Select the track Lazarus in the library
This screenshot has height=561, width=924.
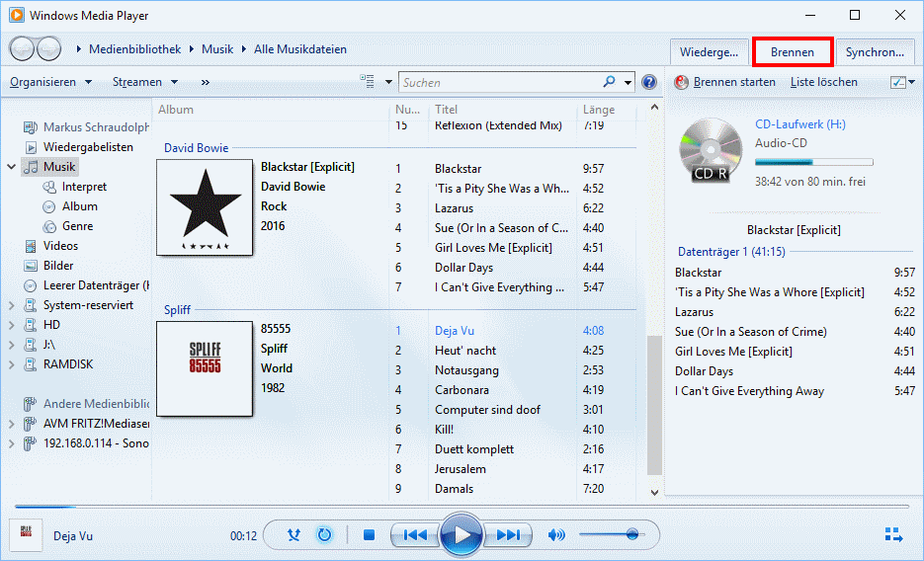(454, 208)
